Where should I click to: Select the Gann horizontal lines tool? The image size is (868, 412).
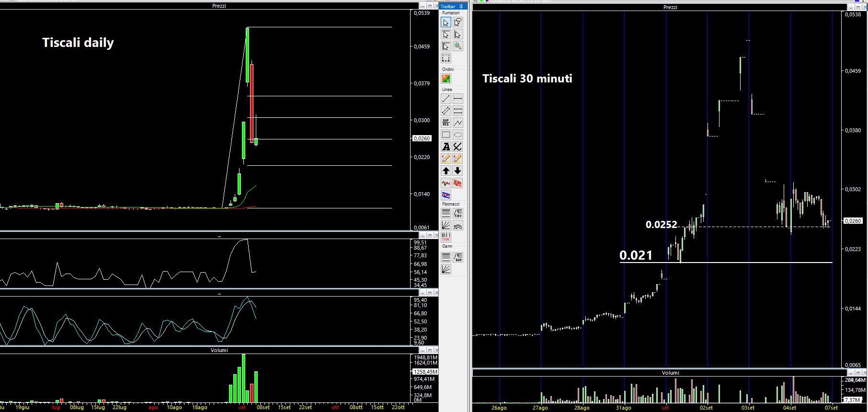click(446, 257)
